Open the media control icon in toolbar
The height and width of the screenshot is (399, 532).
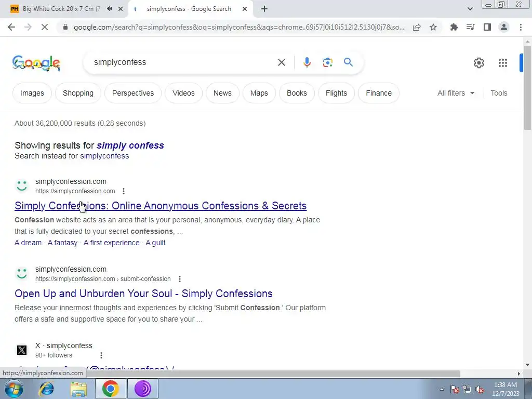coord(470,27)
